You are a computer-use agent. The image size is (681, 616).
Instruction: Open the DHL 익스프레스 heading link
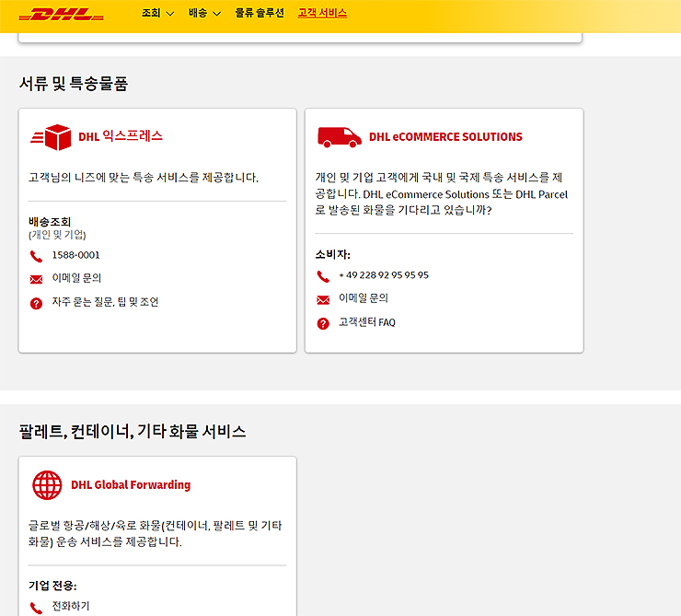121,136
